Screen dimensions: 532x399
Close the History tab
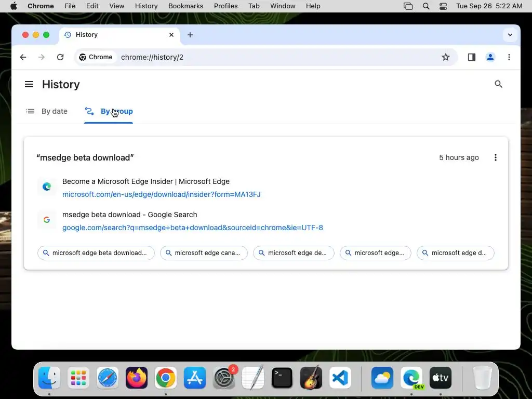(x=171, y=35)
